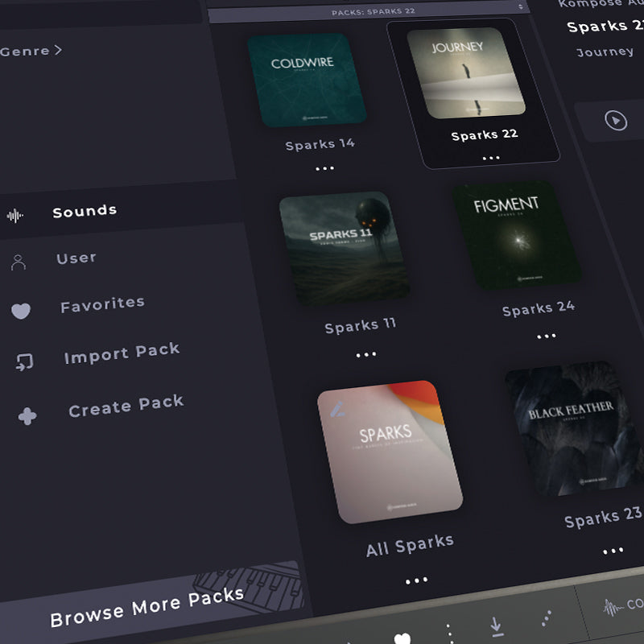This screenshot has height=644, width=644.
Task: Select the Sparks 11 pack cover
Action: pos(345,248)
